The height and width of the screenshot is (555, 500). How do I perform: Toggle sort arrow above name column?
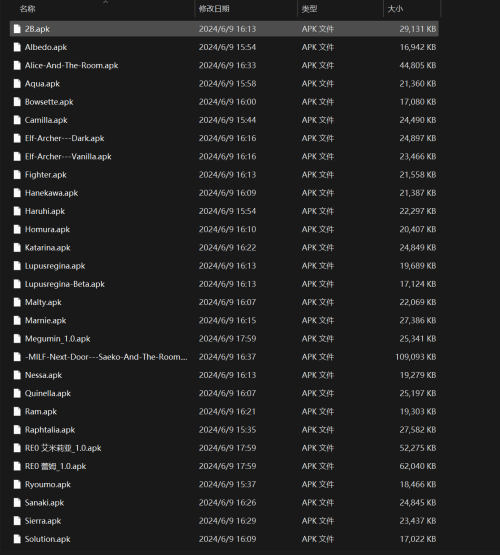pos(105,2)
